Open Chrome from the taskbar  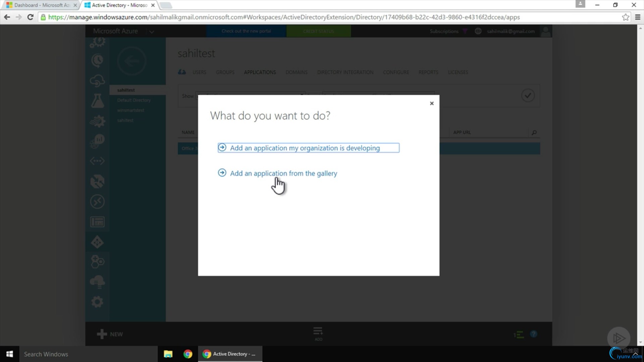(188, 354)
